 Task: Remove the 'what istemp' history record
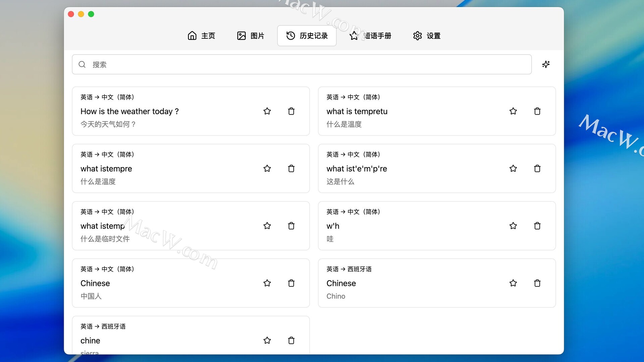291,226
